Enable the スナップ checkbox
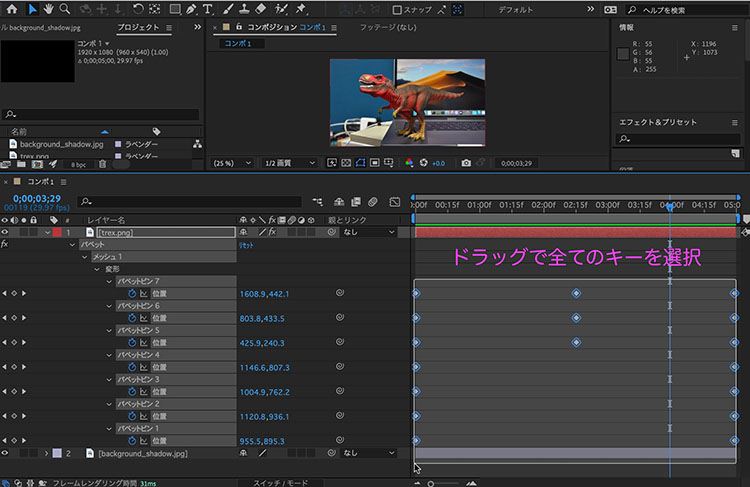The image size is (750, 487). [397, 10]
